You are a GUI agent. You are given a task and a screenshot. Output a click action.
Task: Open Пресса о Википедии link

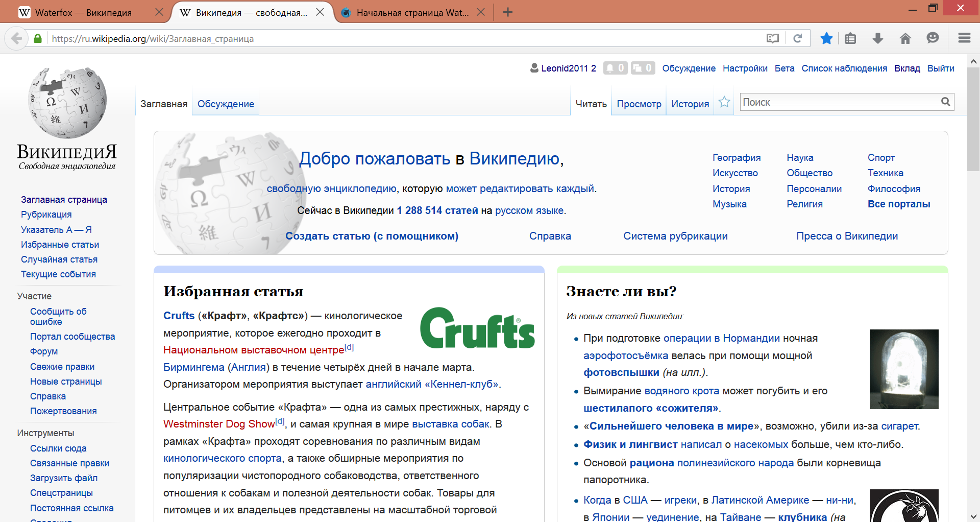(847, 236)
